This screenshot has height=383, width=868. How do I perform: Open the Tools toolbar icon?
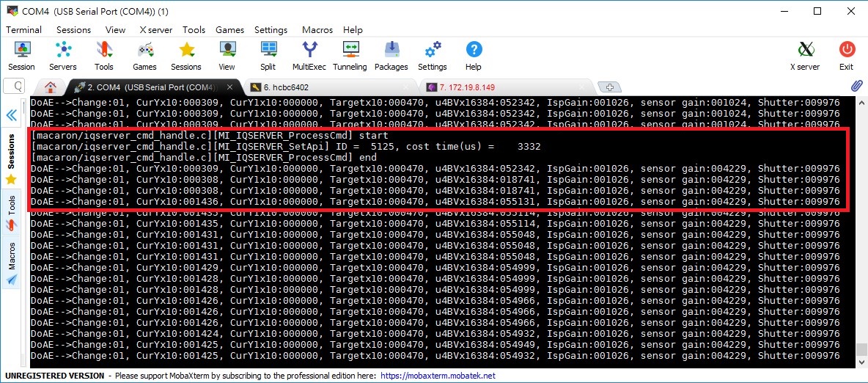(103, 56)
